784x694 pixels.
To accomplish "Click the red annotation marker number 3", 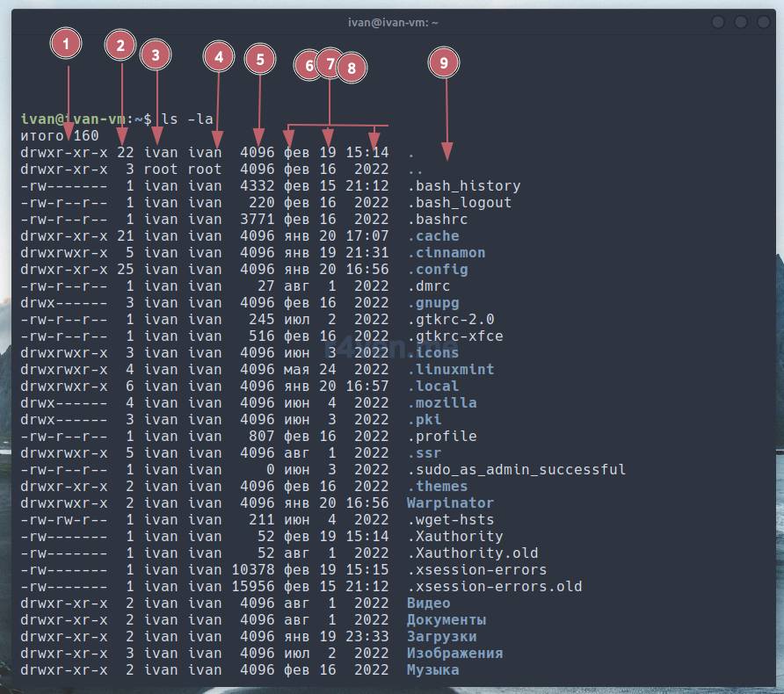I will click(x=156, y=55).
